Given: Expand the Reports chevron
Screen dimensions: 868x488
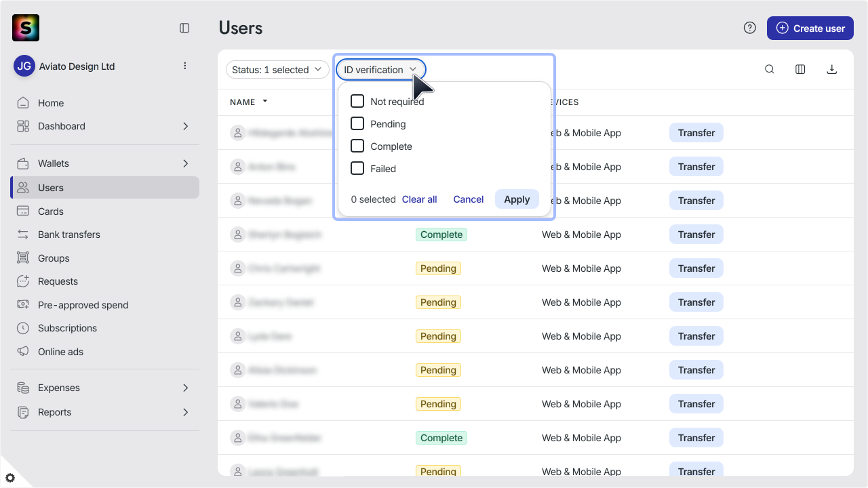Looking at the screenshot, I should click(186, 412).
